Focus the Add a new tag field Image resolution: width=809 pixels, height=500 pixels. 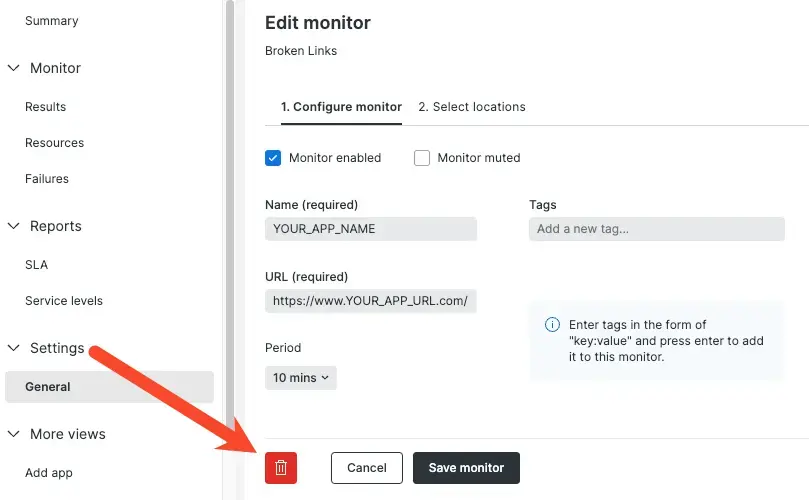[x=656, y=229]
